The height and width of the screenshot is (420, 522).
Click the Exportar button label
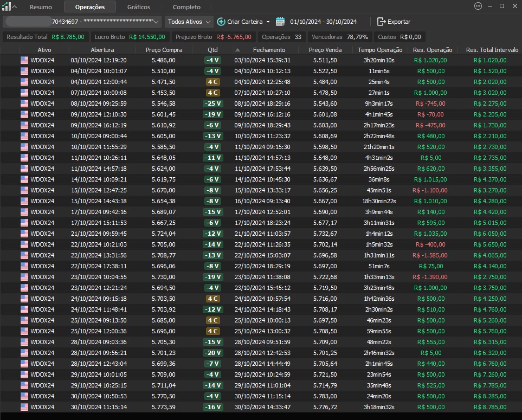coord(399,22)
